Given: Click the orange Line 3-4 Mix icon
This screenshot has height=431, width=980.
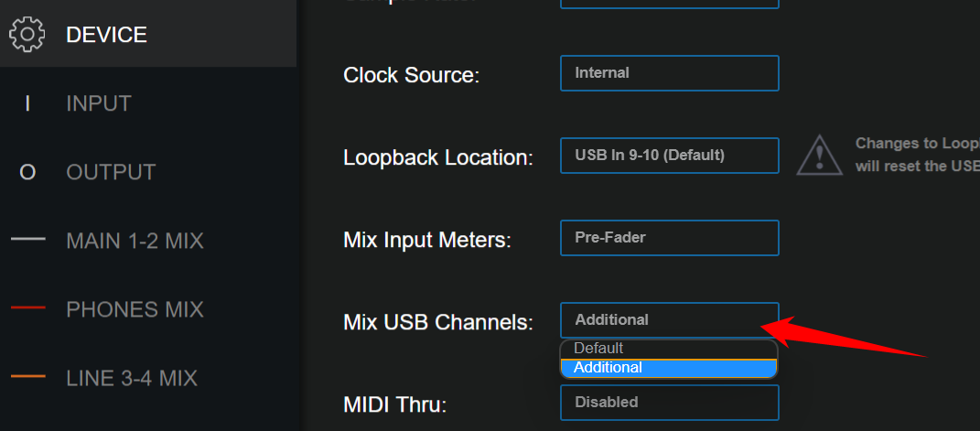Looking at the screenshot, I should [x=27, y=378].
